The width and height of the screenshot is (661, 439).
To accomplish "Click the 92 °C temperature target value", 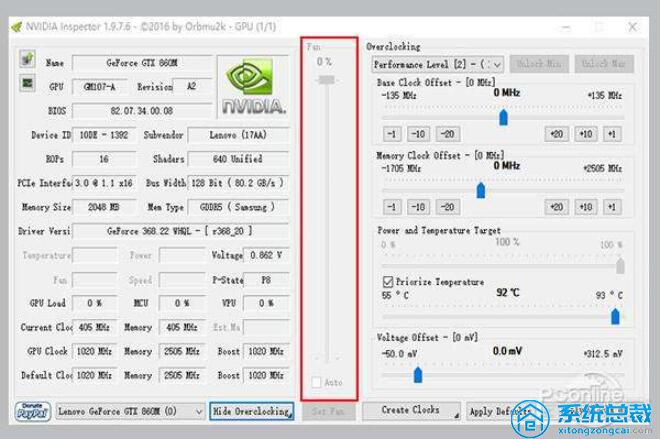I will click(508, 293).
